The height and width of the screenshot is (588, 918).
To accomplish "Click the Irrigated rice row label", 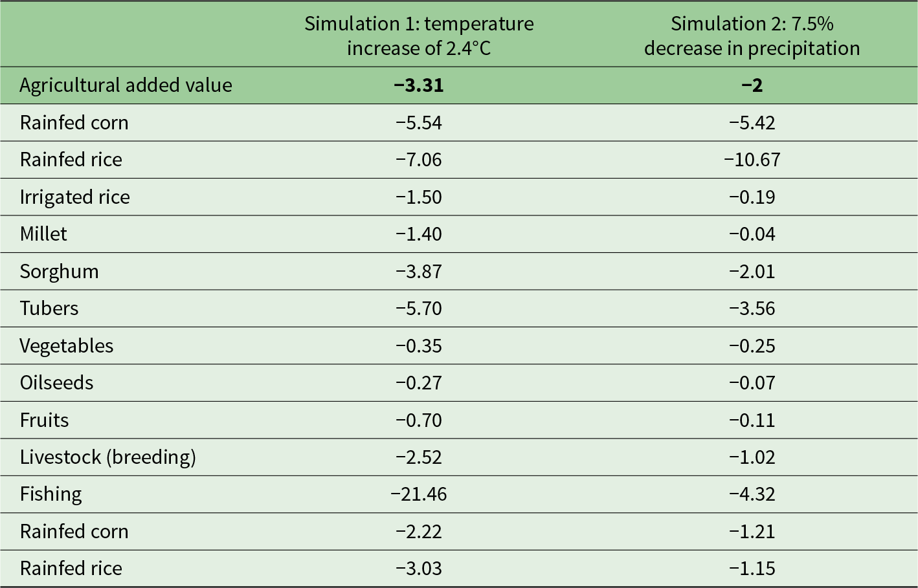I will [74, 197].
